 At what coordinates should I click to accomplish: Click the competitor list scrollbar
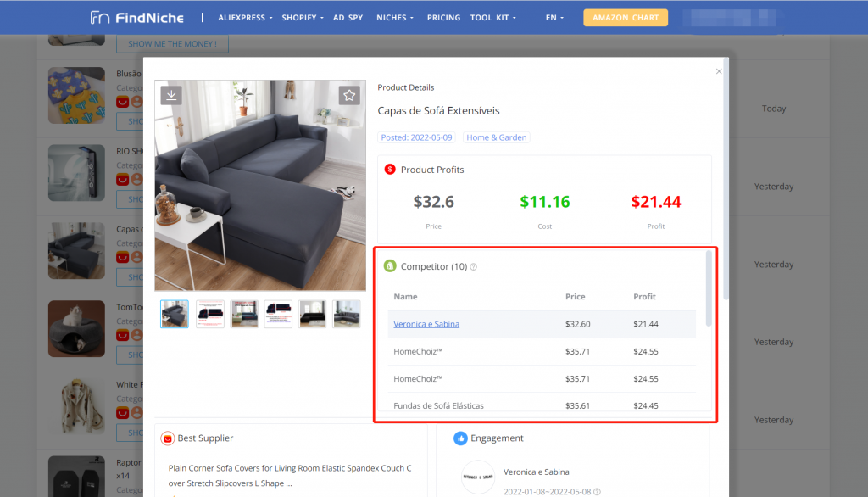pyautogui.click(x=709, y=288)
